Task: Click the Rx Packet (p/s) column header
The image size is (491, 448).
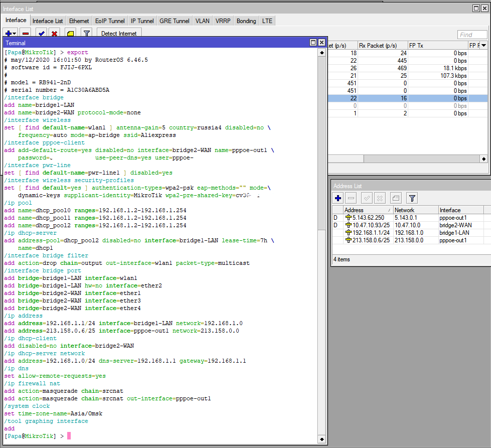Action: coord(382,46)
